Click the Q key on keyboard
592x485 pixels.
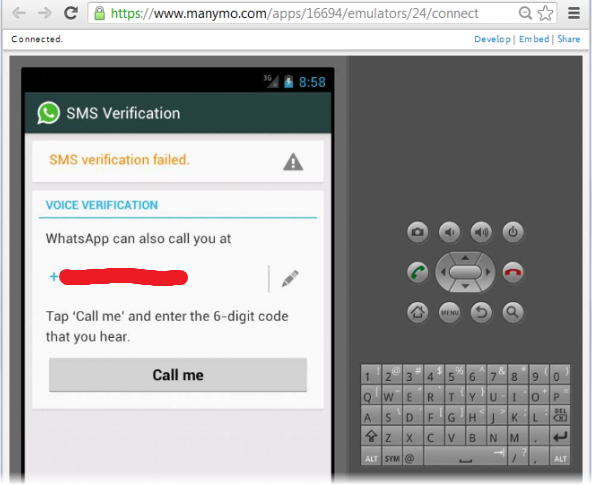[371, 395]
